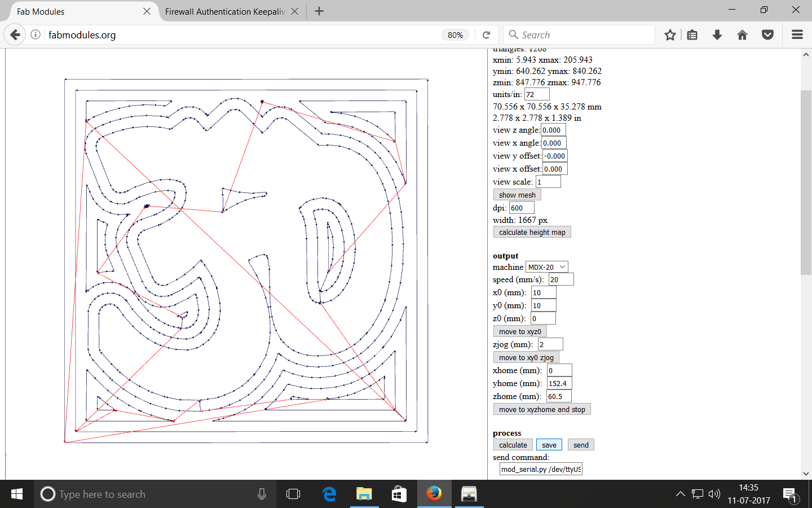The image size is (812, 508).
Task: Edit the yhome (mm) field
Action: [559, 383]
